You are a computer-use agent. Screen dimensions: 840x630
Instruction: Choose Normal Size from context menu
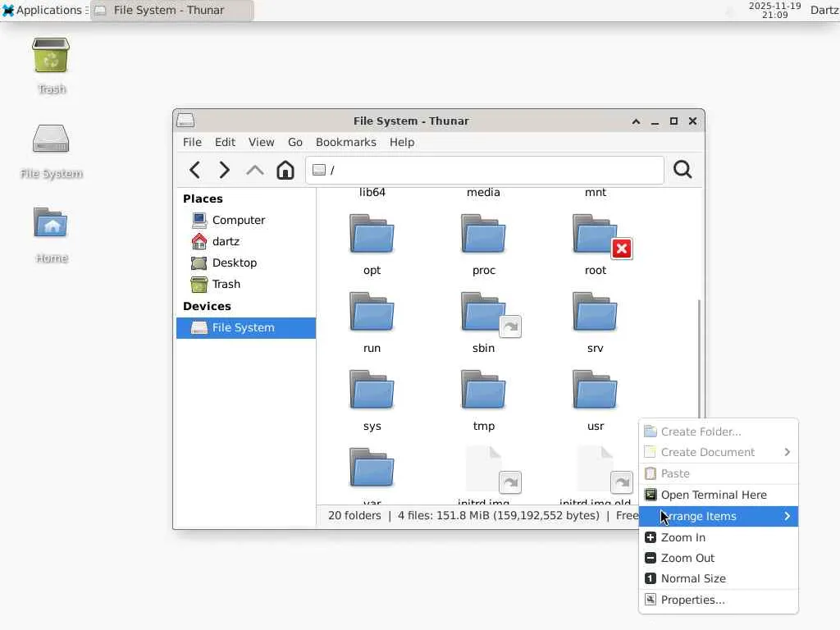tap(719, 578)
